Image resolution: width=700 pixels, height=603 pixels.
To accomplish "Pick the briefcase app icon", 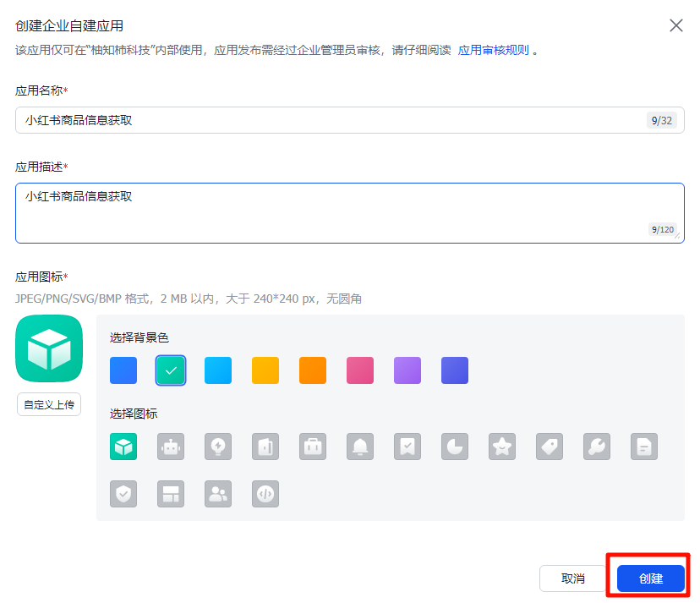I will pyautogui.click(x=313, y=447).
